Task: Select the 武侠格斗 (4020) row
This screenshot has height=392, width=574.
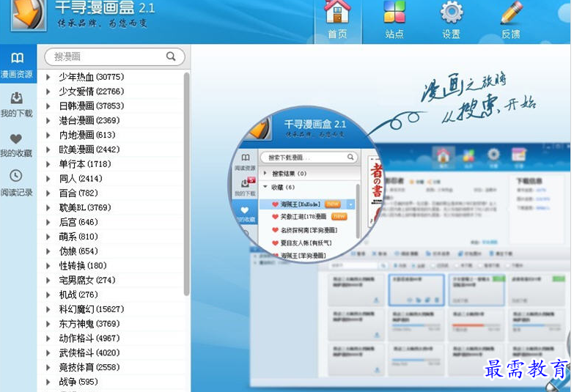Action: tap(110, 353)
